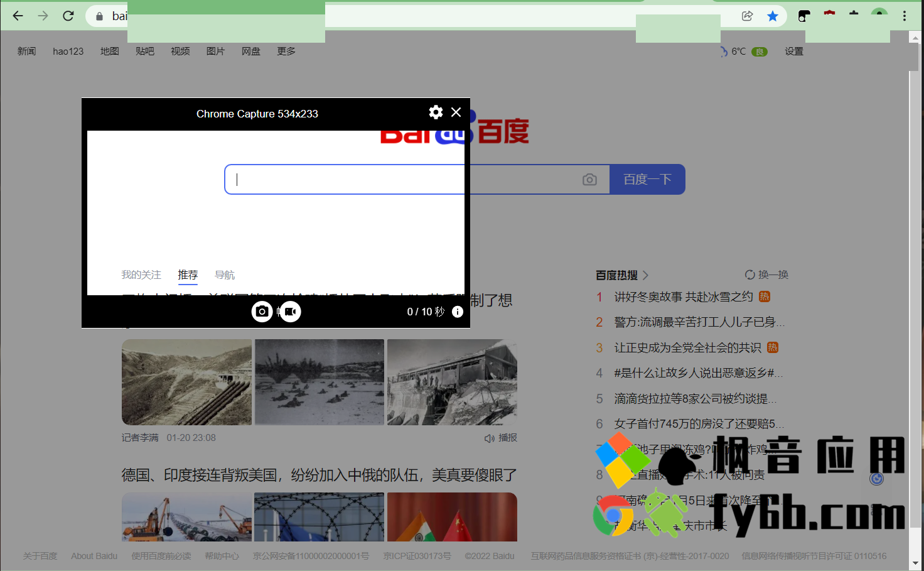This screenshot has width=924, height=571.
Task: Click the share page icon in address bar
Action: click(x=747, y=16)
